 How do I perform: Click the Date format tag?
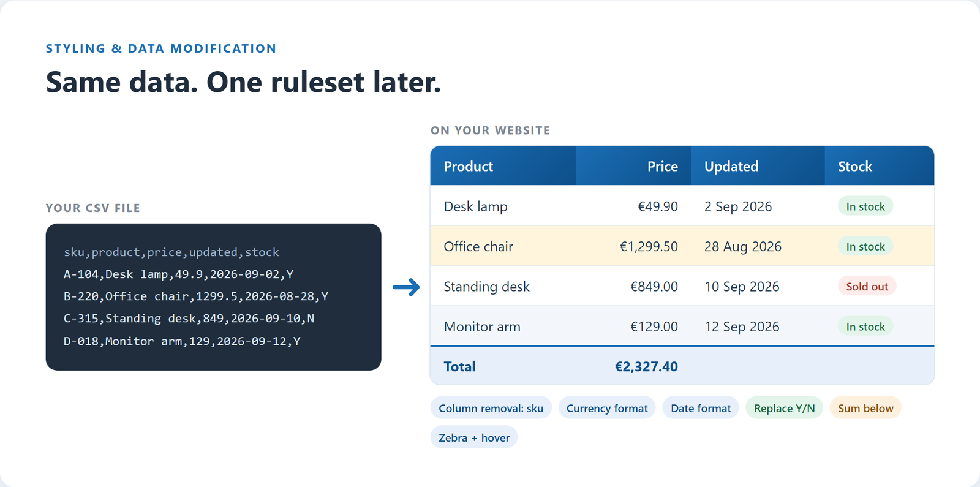701,408
